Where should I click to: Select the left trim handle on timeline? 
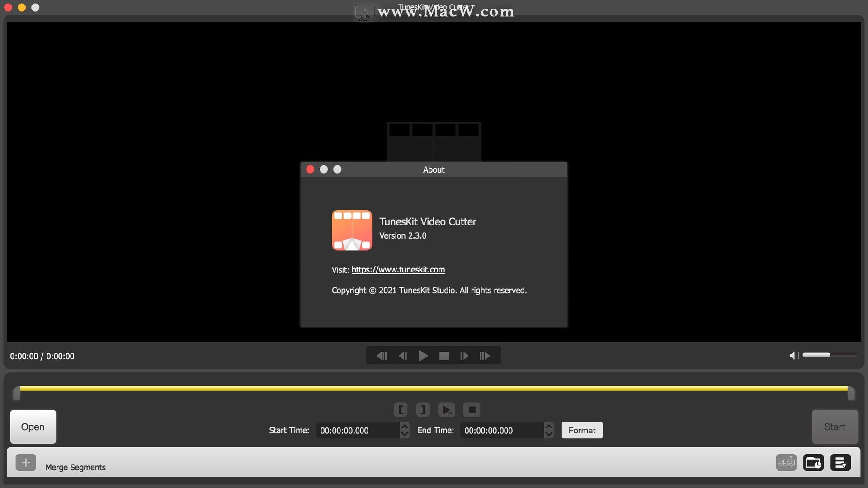point(17,393)
